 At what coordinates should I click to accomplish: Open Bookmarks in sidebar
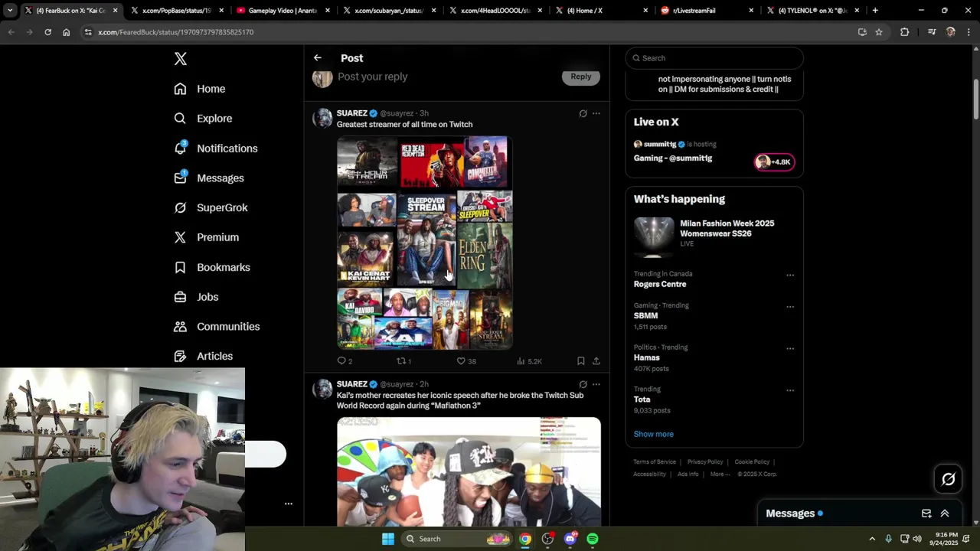click(x=212, y=267)
